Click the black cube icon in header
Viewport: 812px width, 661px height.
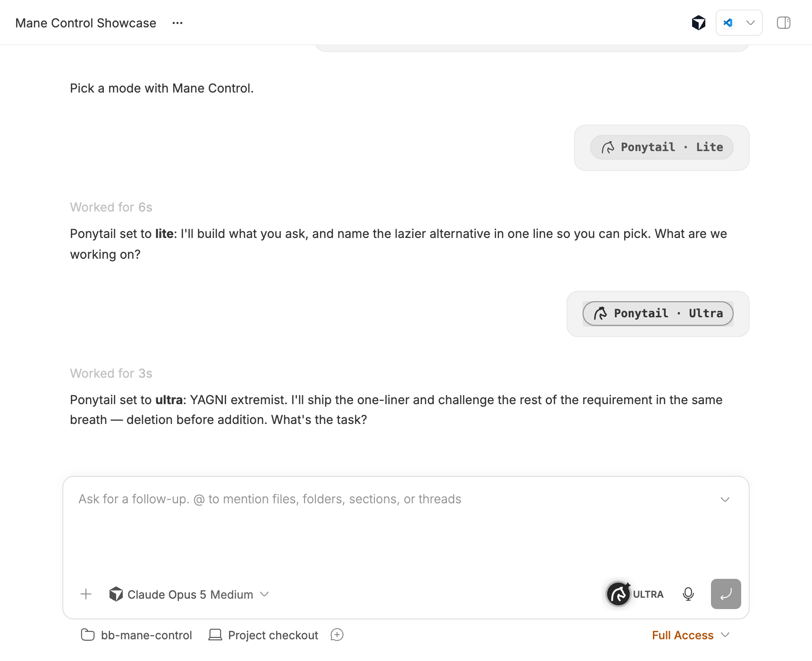click(698, 23)
